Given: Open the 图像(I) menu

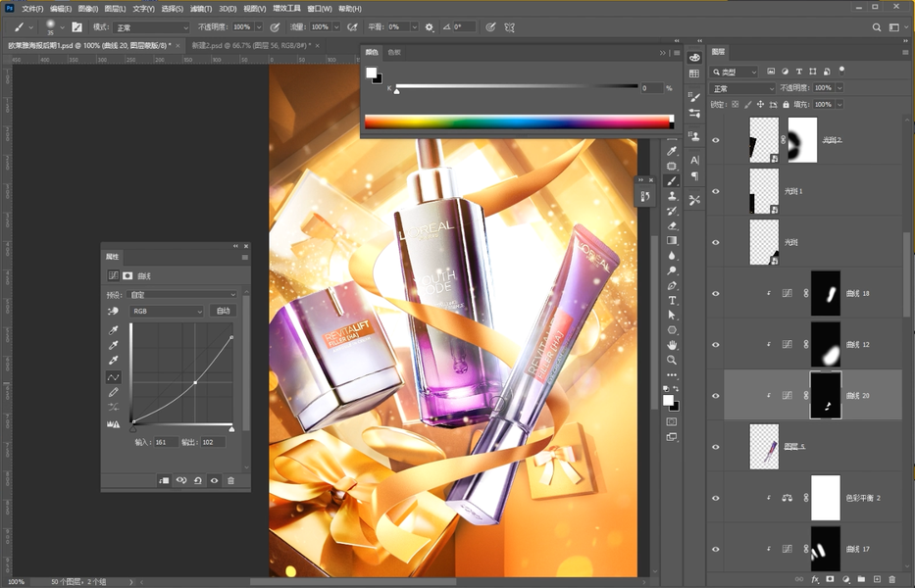Looking at the screenshot, I should 88,9.
